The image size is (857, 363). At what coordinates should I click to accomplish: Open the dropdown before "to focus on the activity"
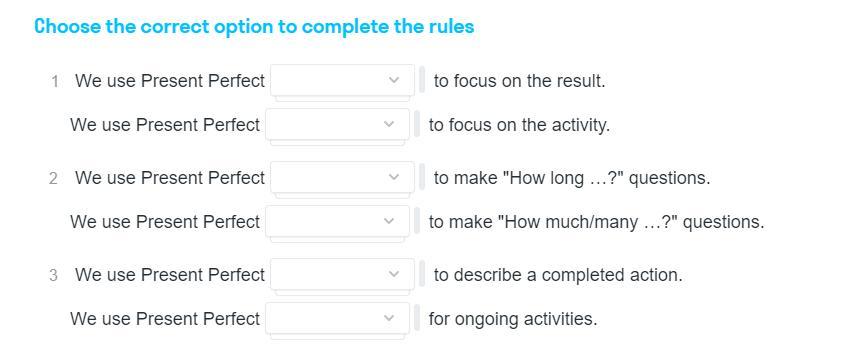(x=337, y=125)
